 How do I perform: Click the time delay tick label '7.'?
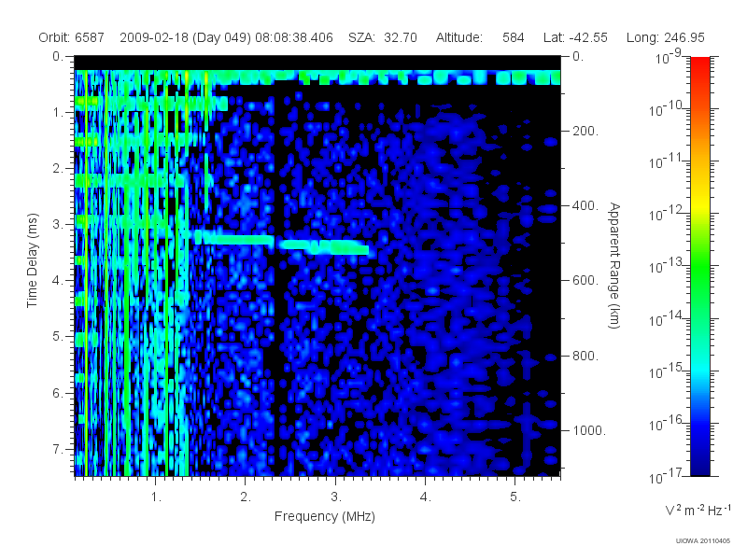58,449
